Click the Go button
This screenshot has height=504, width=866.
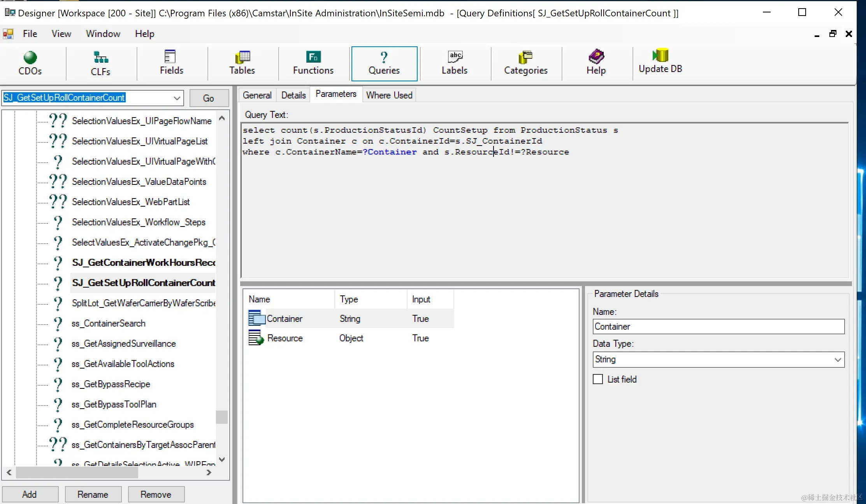pyautogui.click(x=209, y=98)
